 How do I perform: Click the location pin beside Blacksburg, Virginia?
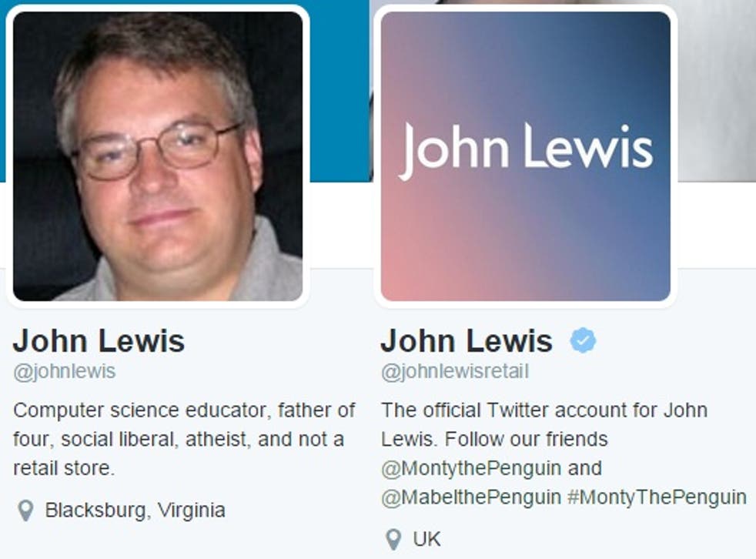click(x=25, y=510)
